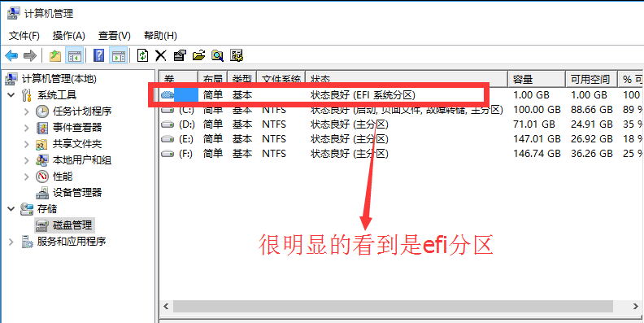The image size is (644, 323).
Task: Click the 147.01 GB capacity cell
Action: [x=537, y=139]
